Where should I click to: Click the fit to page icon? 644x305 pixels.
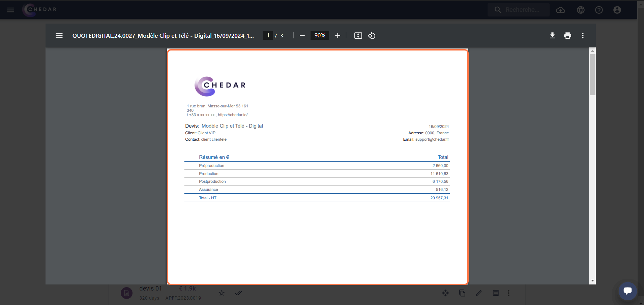[x=358, y=36]
